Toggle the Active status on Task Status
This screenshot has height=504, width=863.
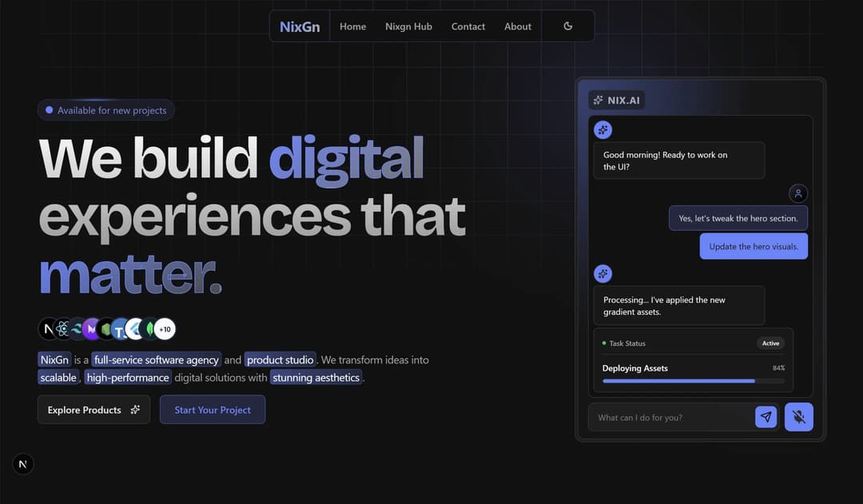tap(770, 343)
